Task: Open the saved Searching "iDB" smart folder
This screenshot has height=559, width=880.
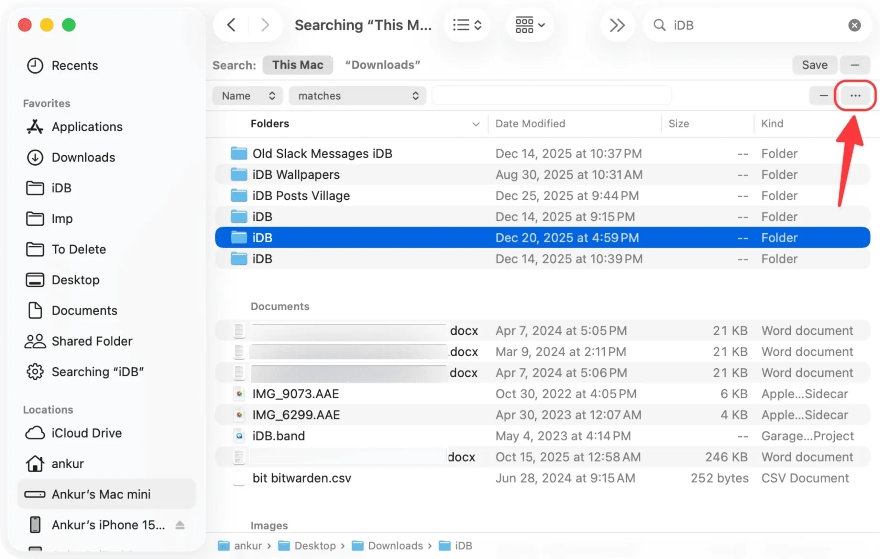Action: [107, 372]
